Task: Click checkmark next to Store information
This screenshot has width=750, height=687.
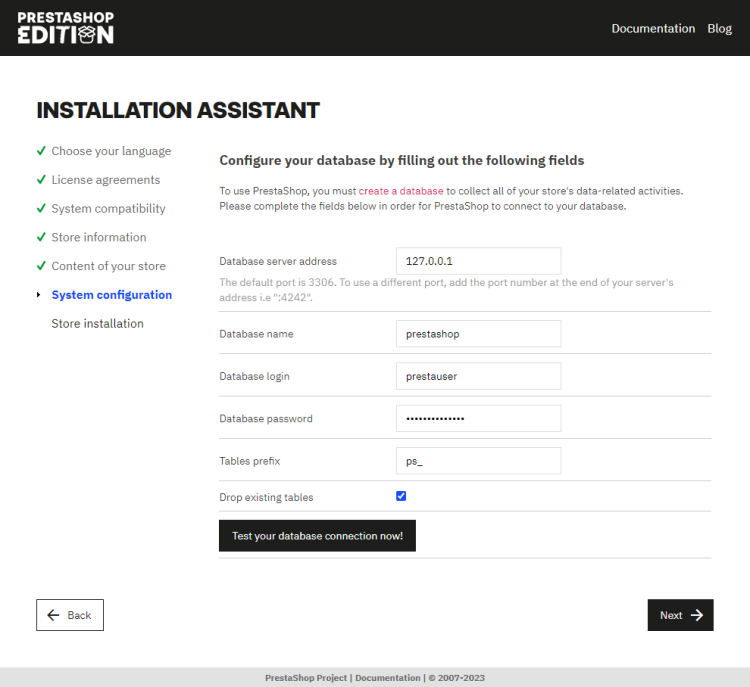Action: [42, 237]
